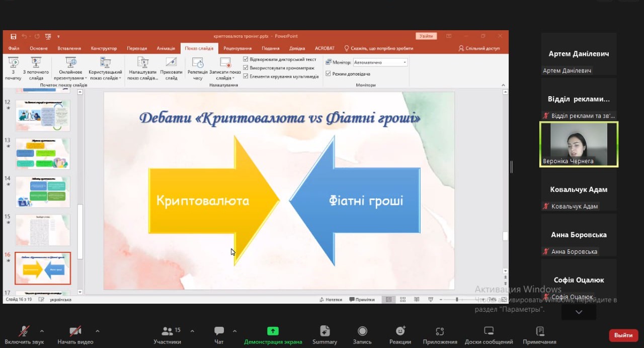
Task: Click the Нотатки button in status bar
Action: [x=331, y=300]
